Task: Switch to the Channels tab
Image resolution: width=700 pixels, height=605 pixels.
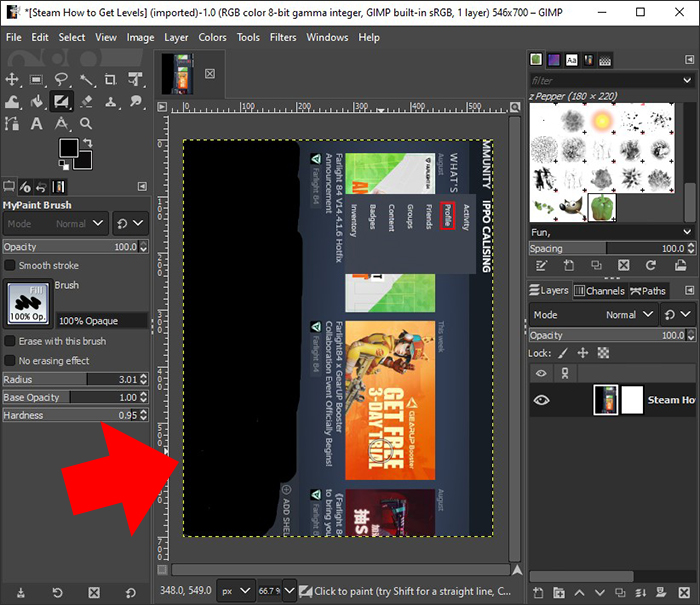Action: pyautogui.click(x=599, y=291)
